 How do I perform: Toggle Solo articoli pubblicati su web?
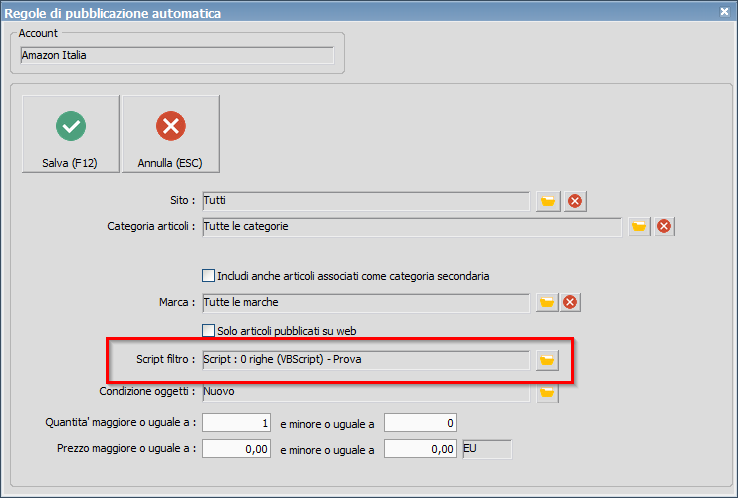208,330
